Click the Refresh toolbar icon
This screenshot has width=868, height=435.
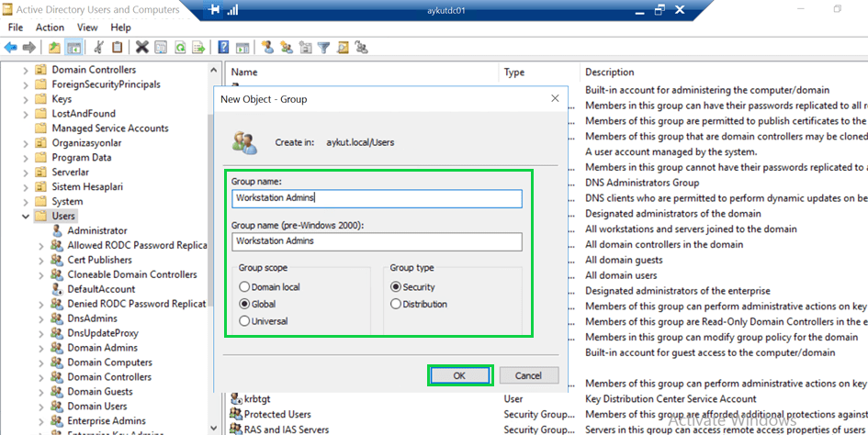pos(180,48)
